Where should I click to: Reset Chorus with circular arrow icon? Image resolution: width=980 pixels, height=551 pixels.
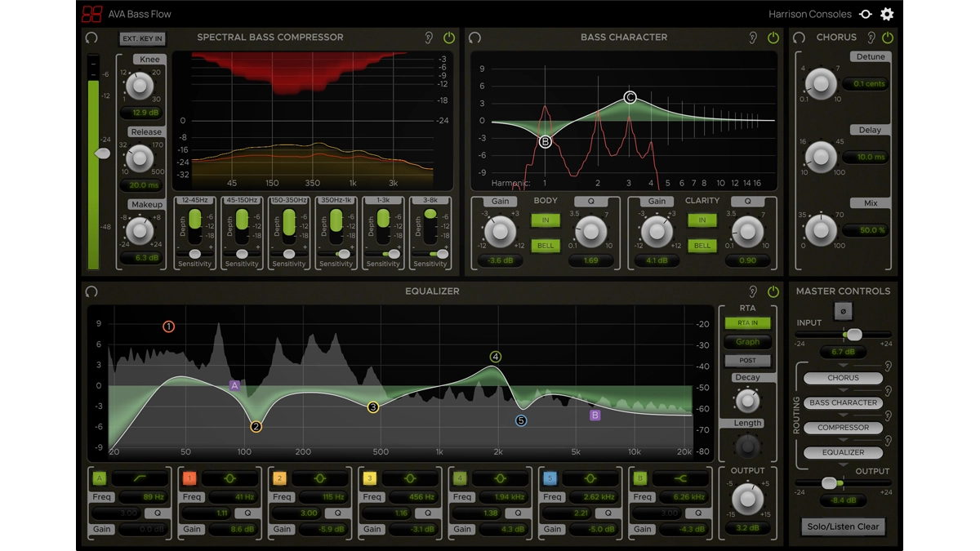pos(800,38)
